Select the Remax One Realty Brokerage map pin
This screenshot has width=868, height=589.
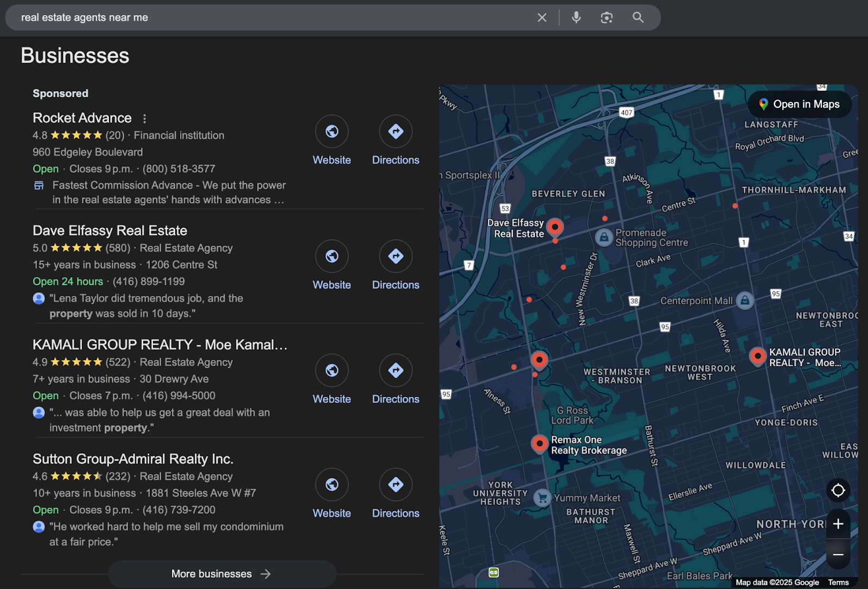tap(539, 444)
